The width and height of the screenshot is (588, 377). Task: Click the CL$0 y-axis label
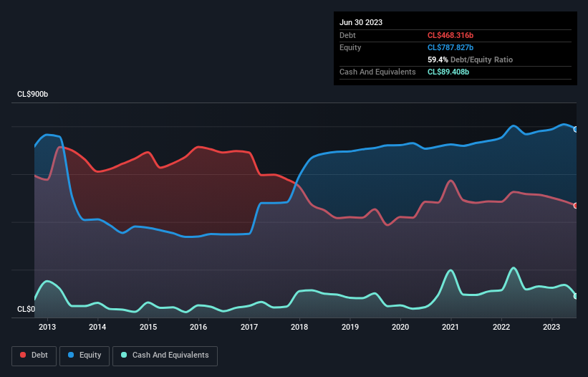(x=26, y=309)
